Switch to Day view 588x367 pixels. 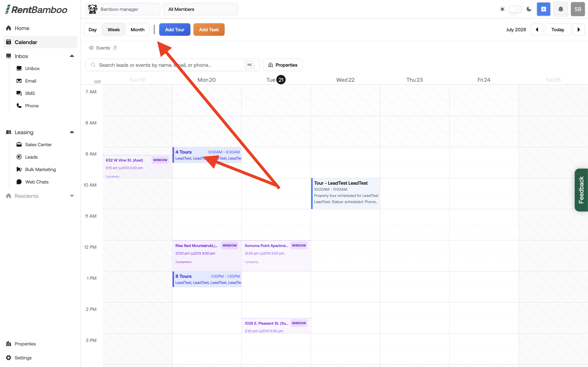click(93, 30)
